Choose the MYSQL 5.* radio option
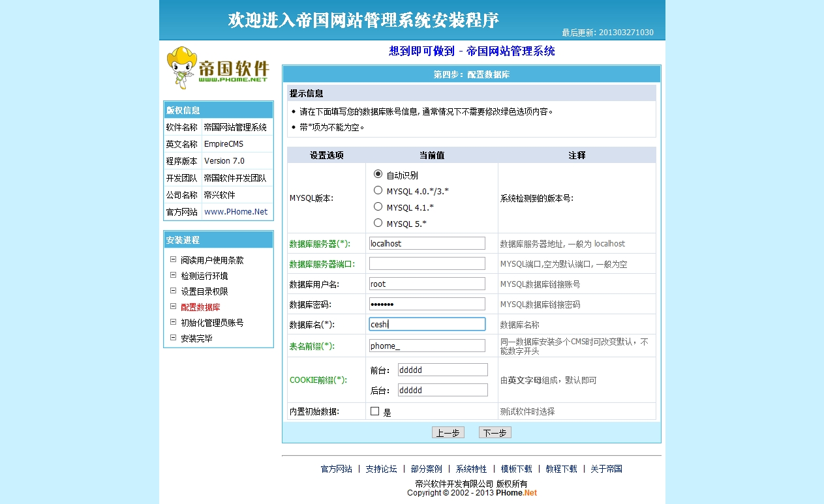 point(378,223)
